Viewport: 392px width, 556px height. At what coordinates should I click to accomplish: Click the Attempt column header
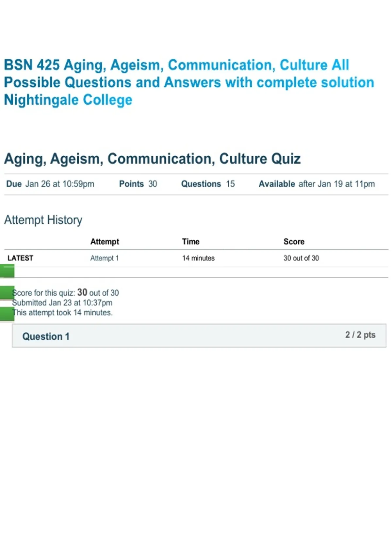coord(105,241)
